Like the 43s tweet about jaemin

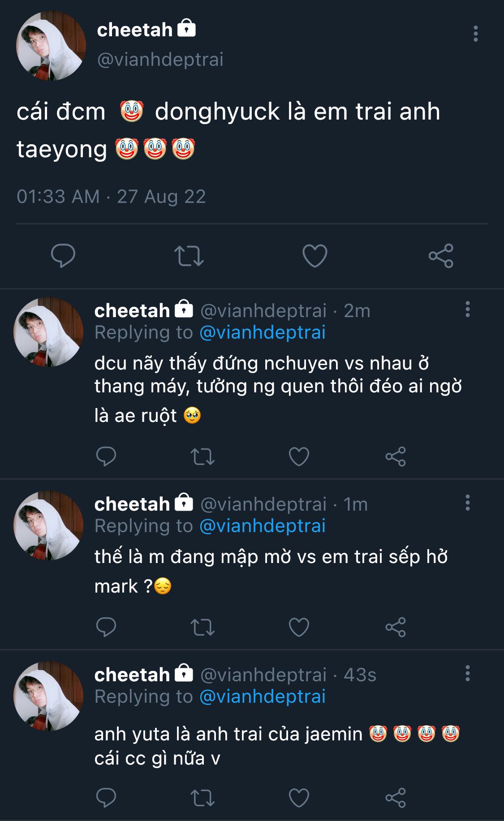(x=299, y=798)
